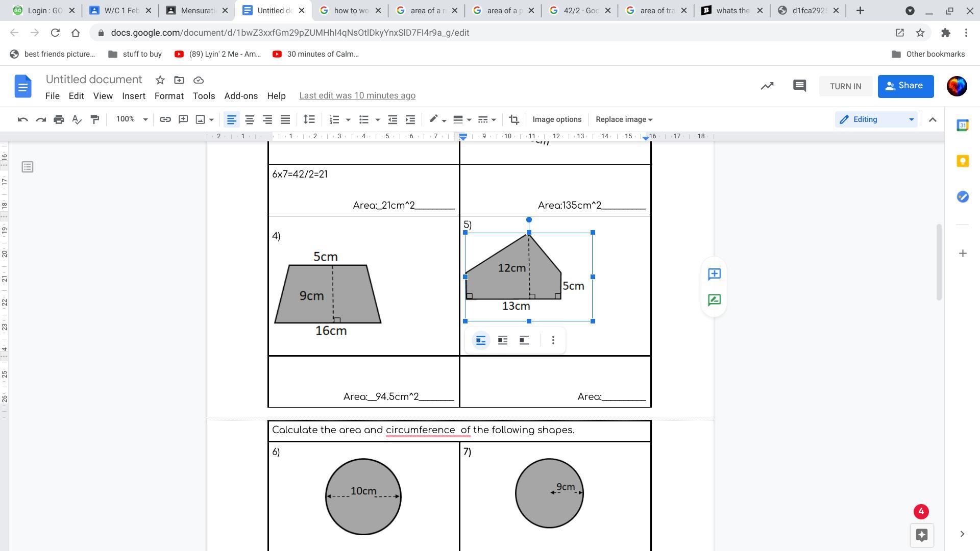Open the document outline icon
Viewport: 980px width, 551px height.
28,167
